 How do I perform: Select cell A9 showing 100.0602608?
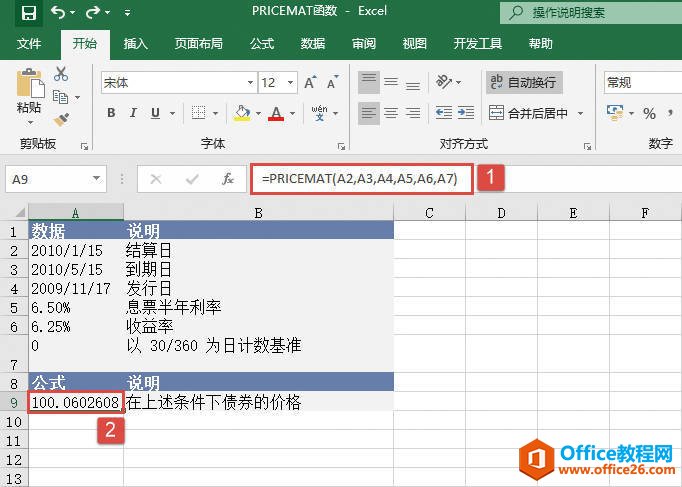coord(76,402)
